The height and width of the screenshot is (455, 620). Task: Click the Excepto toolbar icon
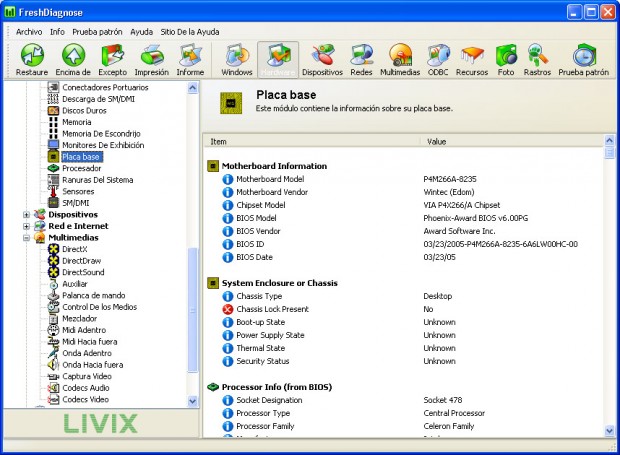112,55
